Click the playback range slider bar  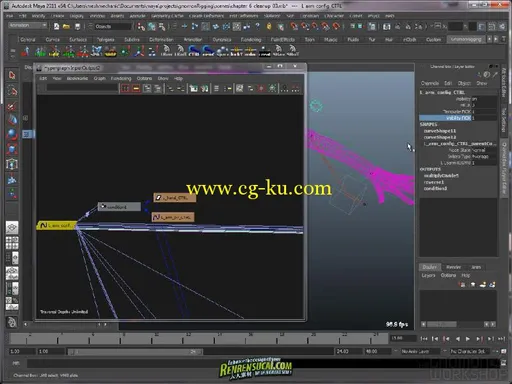[135, 351]
